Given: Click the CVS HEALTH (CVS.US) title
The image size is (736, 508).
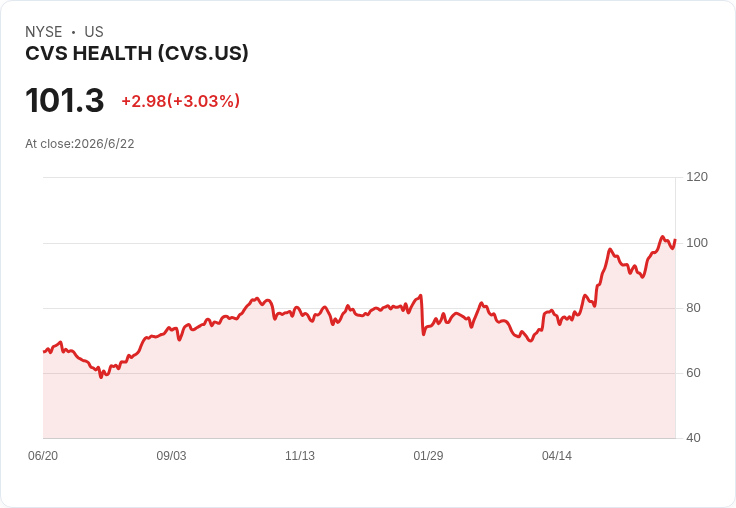Looking at the screenshot, I should [x=137, y=54].
